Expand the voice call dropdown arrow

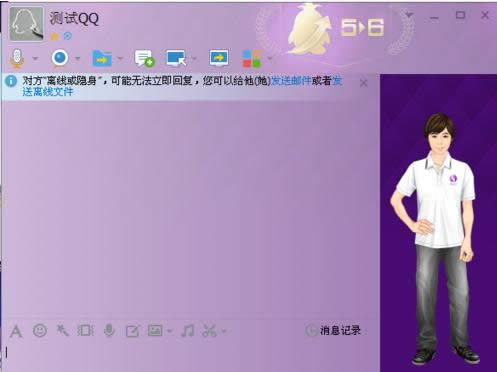click(35, 59)
